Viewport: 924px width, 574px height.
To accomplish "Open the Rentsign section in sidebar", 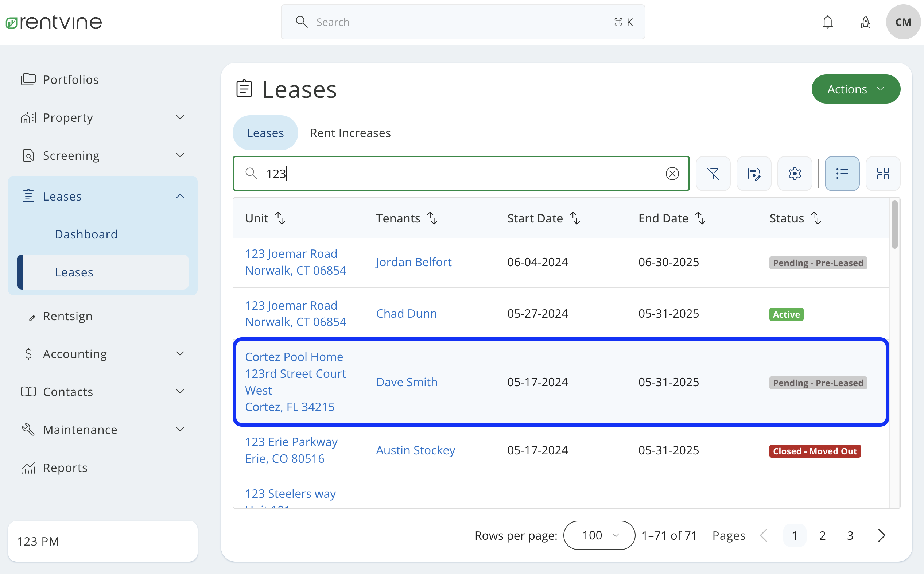I will tap(68, 316).
